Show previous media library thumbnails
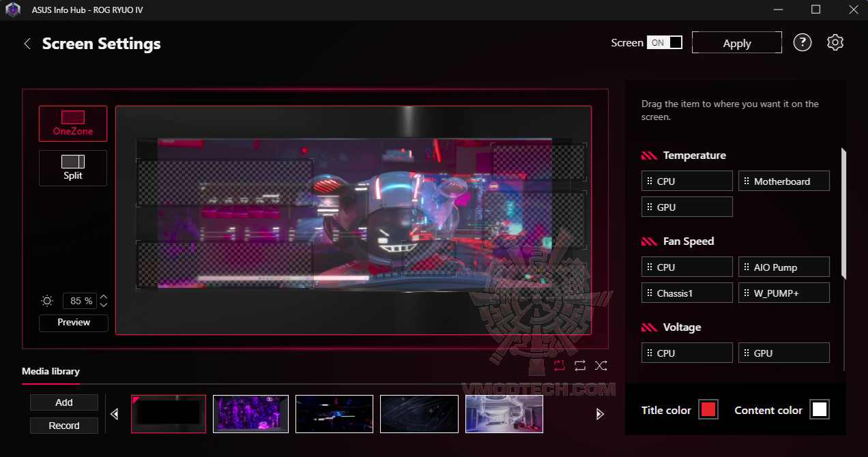This screenshot has width=868, height=457. (x=115, y=414)
